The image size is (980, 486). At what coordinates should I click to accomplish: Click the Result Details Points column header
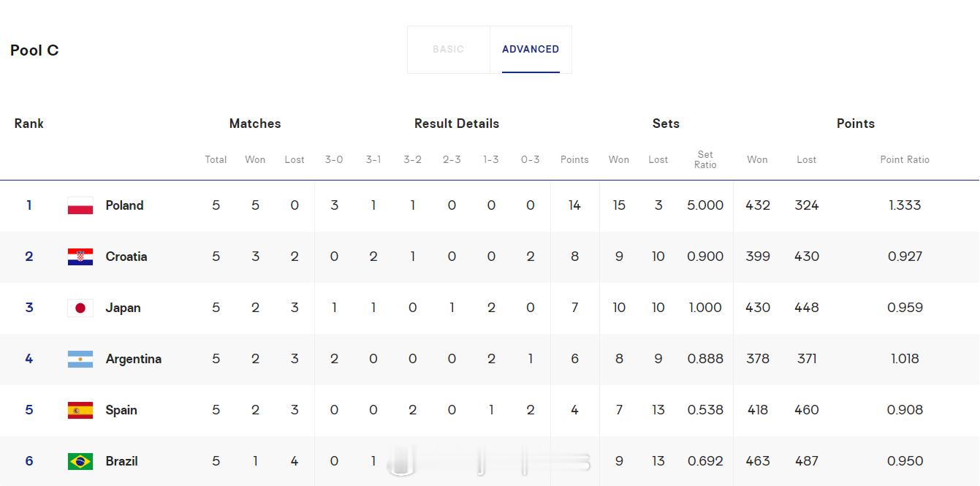pos(574,159)
